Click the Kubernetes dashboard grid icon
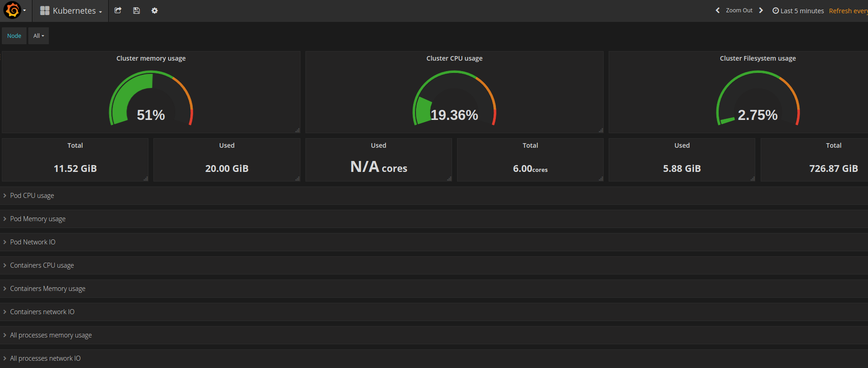Screen dimensions: 868x368 click(x=45, y=10)
